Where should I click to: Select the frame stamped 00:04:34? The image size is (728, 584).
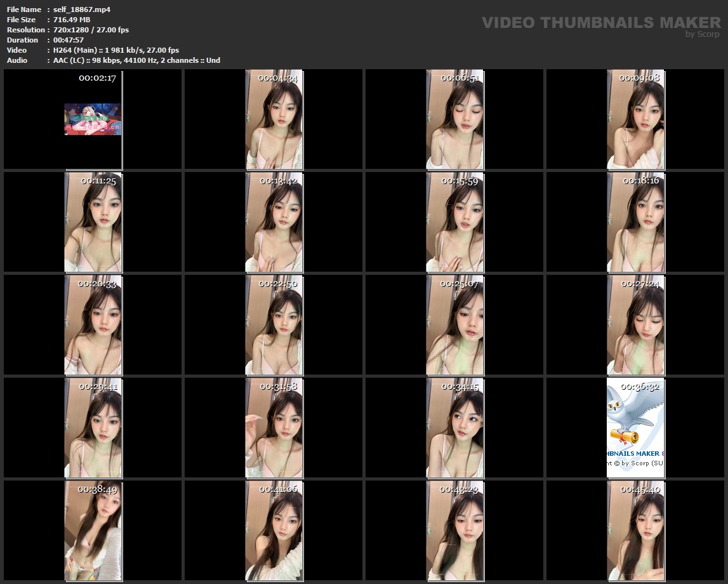pos(274,119)
